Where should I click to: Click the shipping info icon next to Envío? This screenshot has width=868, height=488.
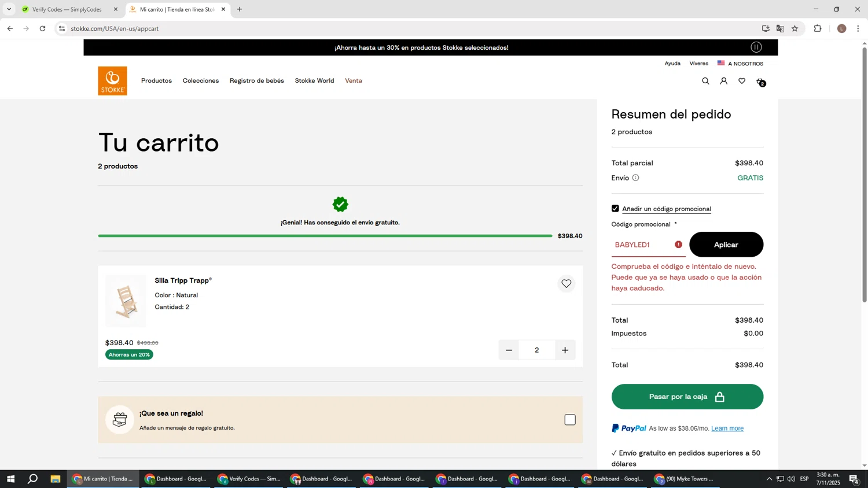click(x=635, y=178)
